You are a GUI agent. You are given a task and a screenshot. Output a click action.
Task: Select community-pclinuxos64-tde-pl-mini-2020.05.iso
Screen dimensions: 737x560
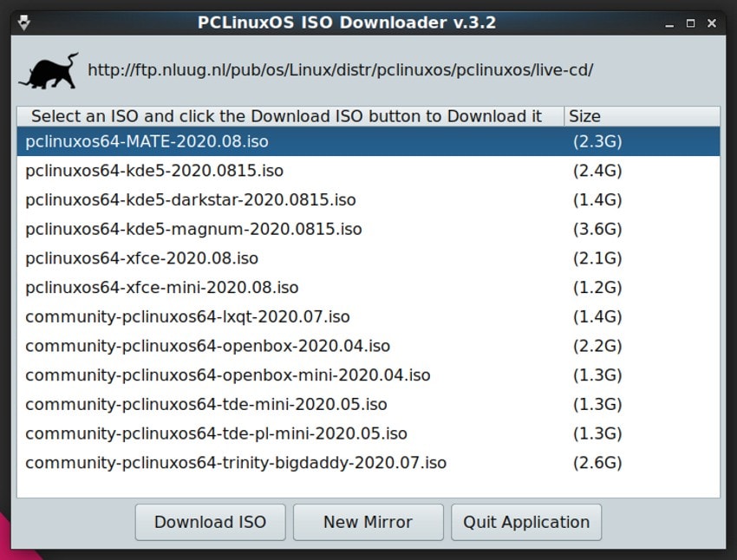[368, 433]
